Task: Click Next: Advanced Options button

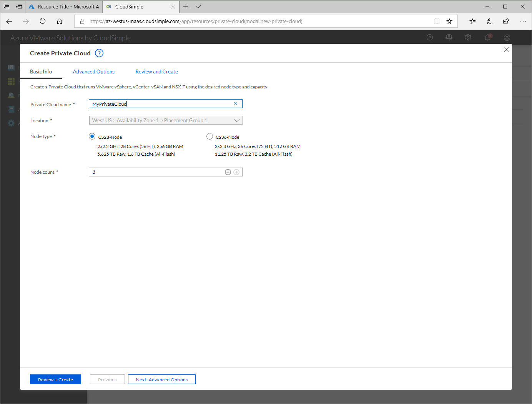Action: click(161, 379)
